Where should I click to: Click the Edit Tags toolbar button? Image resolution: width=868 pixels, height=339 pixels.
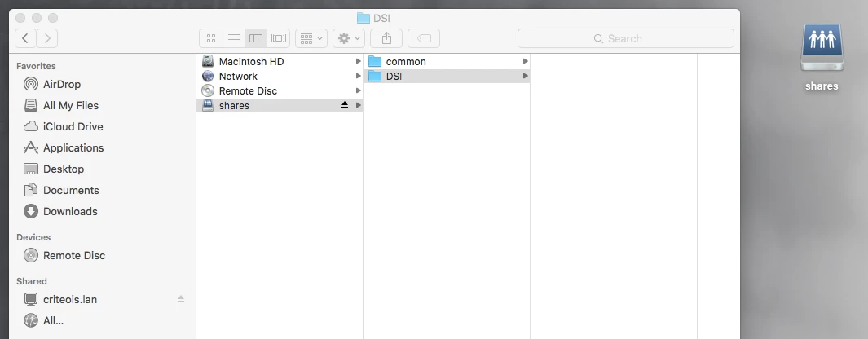[x=424, y=38]
